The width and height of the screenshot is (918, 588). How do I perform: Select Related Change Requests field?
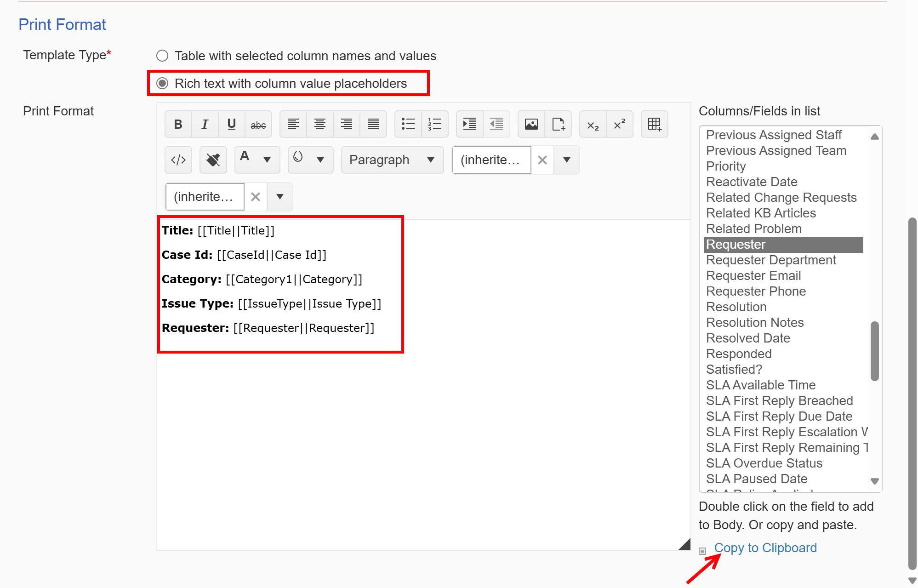point(784,198)
